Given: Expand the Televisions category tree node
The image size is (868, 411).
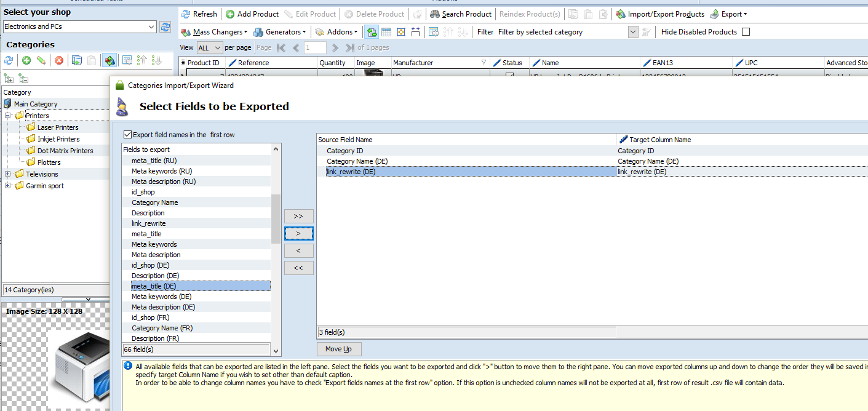Looking at the screenshot, I should 8,174.
